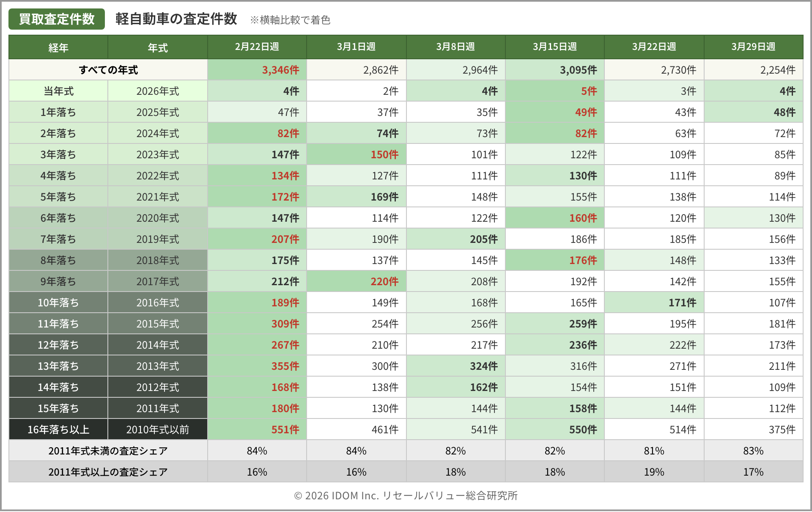Select the 2月22日週 column header

[x=257, y=47]
